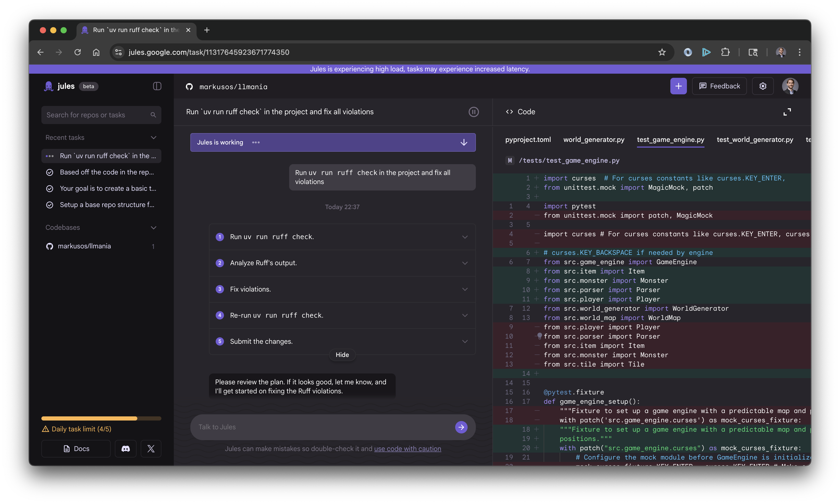The height and width of the screenshot is (504, 840).
Task: Click the circular extension icon after star
Action: (x=688, y=52)
